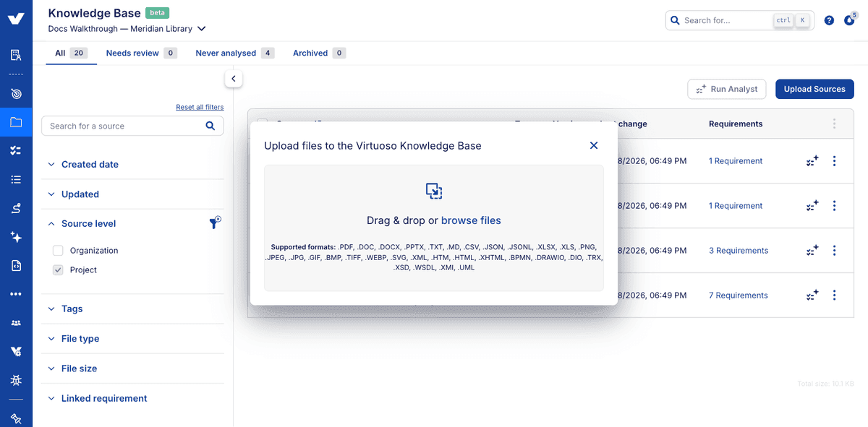The width and height of the screenshot is (868, 427).
Task: Open the 7 Requirements link
Action: coord(739,296)
